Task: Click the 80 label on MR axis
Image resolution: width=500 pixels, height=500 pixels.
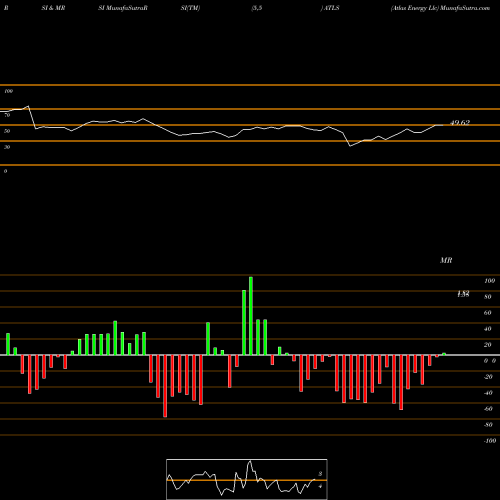Action: coord(488,297)
